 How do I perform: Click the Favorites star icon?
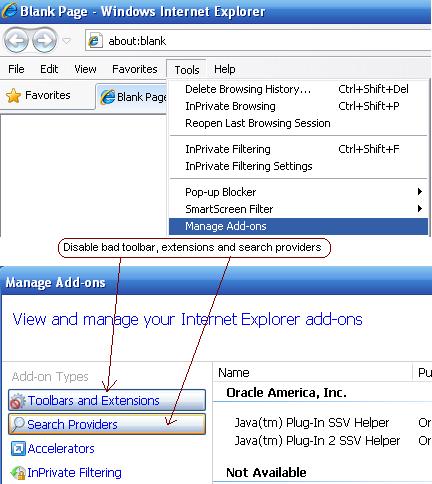pyautogui.click(x=13, y=96)
